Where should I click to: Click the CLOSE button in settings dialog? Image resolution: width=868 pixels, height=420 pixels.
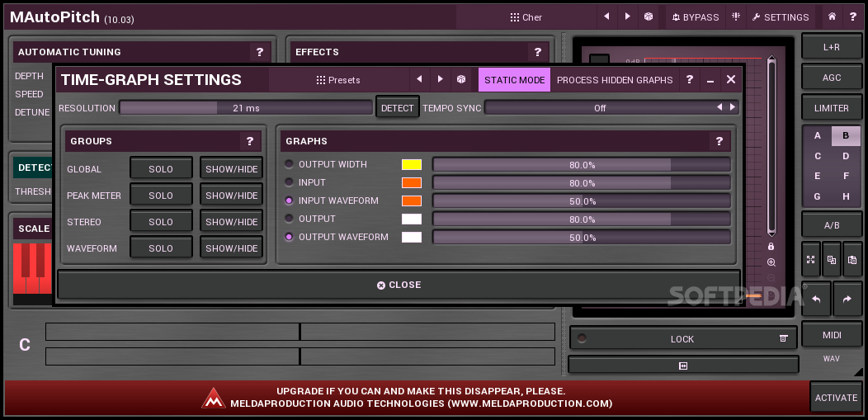(399, 285)
